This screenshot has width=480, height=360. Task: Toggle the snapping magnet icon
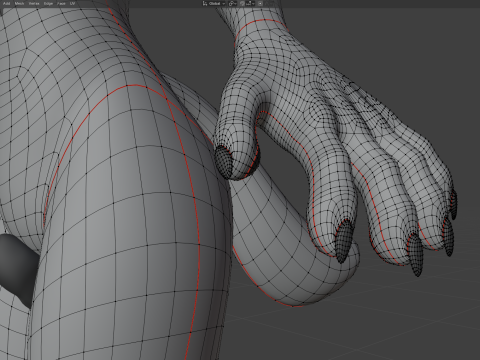pyautogui.click(x=242, y=4)
